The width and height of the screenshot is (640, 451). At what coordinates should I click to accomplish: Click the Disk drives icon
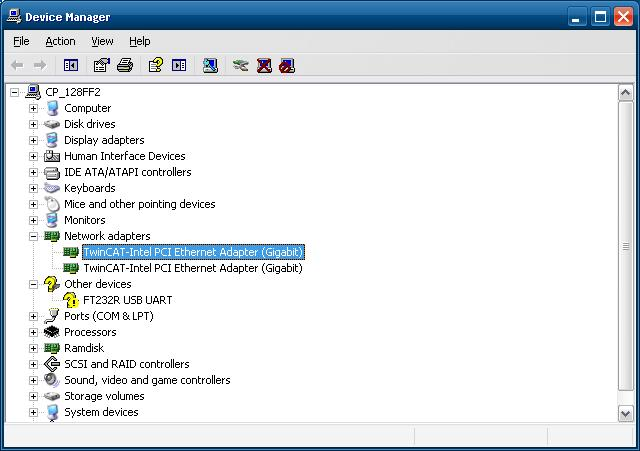click(52, 124)
